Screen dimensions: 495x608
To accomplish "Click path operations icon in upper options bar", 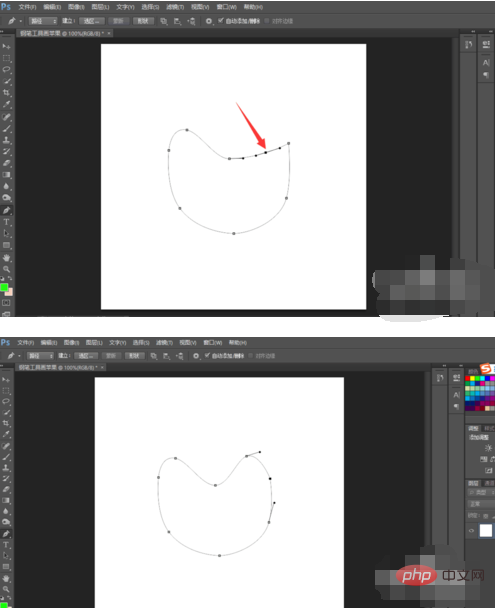I will [164, 21].
